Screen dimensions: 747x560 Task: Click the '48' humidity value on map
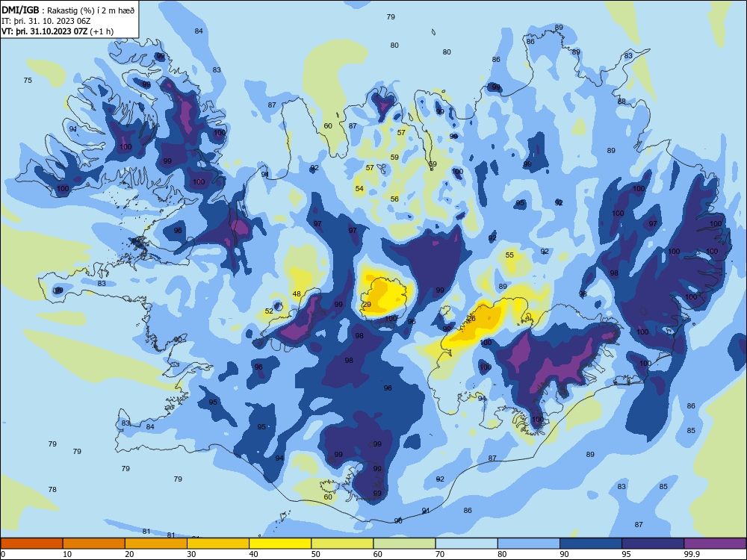point(297,293)
